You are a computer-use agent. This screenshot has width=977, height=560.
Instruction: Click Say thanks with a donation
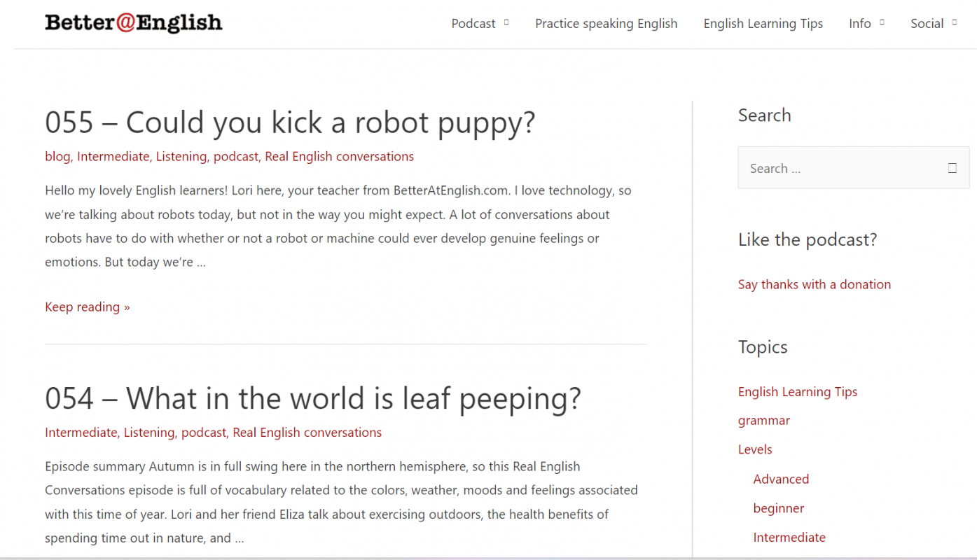tap(814, 284)
